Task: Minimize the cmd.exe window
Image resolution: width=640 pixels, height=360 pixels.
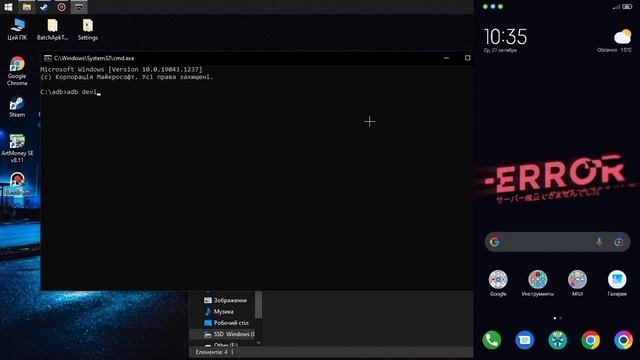Action: point(447,58)
